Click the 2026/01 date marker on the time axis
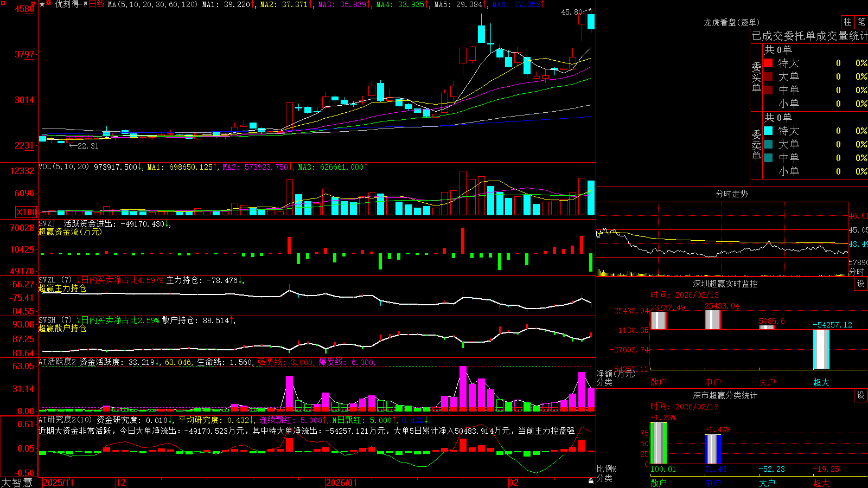Viewport: 868px width, 488px height. (x=342, y=483)
